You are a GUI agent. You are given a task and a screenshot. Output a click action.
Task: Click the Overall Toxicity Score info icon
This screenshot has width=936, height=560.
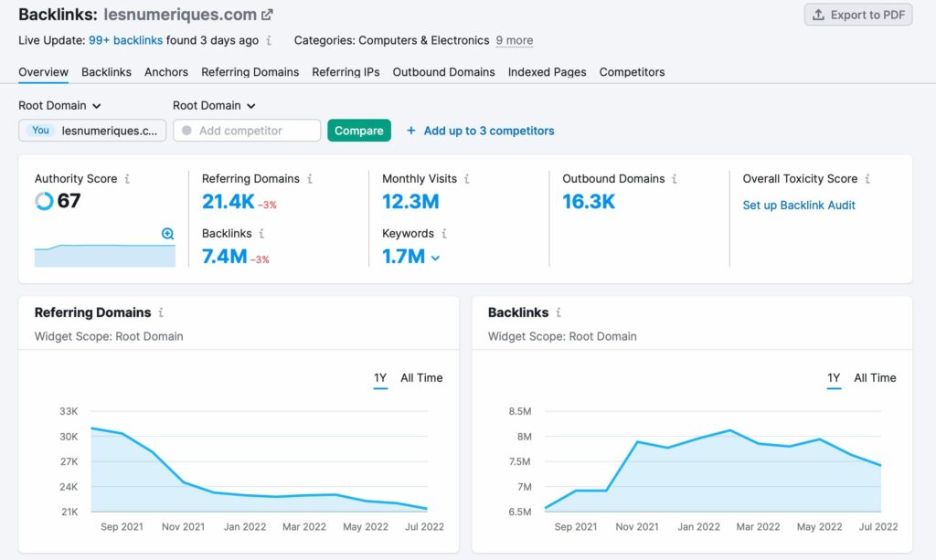[867, 178]
